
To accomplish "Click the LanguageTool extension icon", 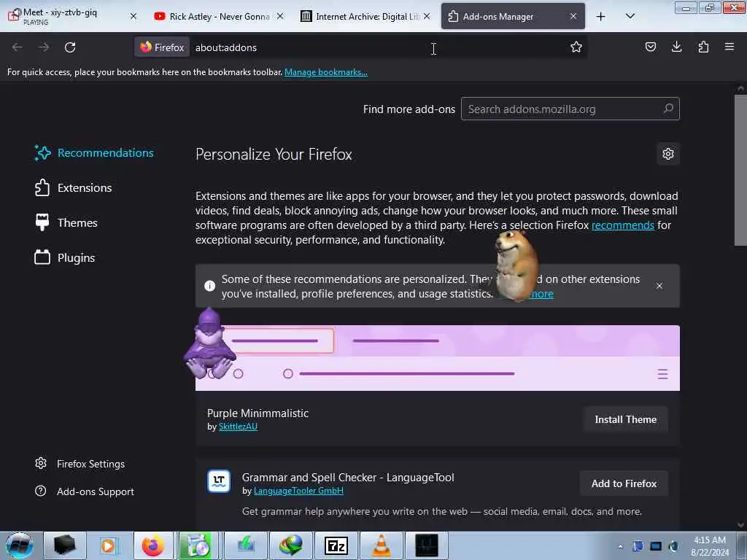I will click(x=219, y=481).
